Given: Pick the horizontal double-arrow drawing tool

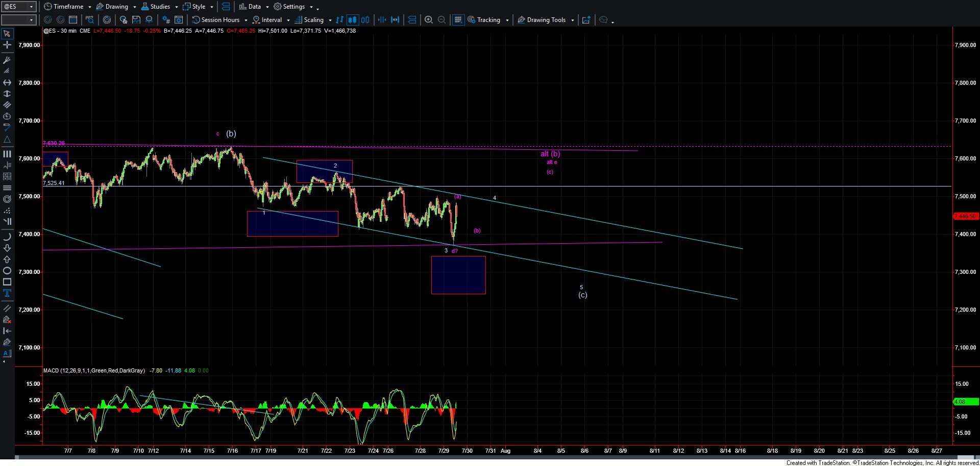Looking at the screenshot, I should coord(7,82).
